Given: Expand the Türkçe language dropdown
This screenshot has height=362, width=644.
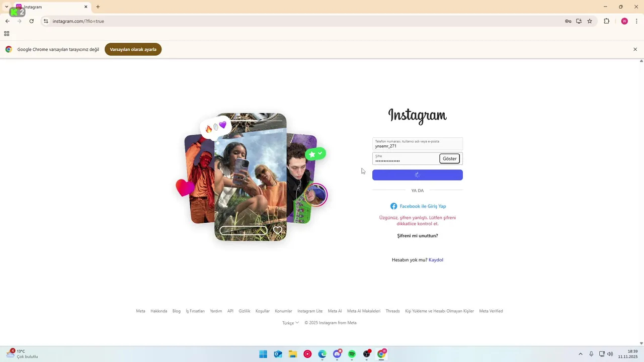Looking at the screenshot, I should 290,323.
